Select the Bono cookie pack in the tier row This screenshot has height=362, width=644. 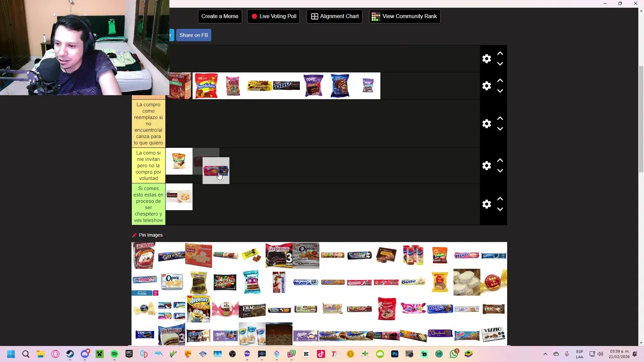click(x=286, y=86)
